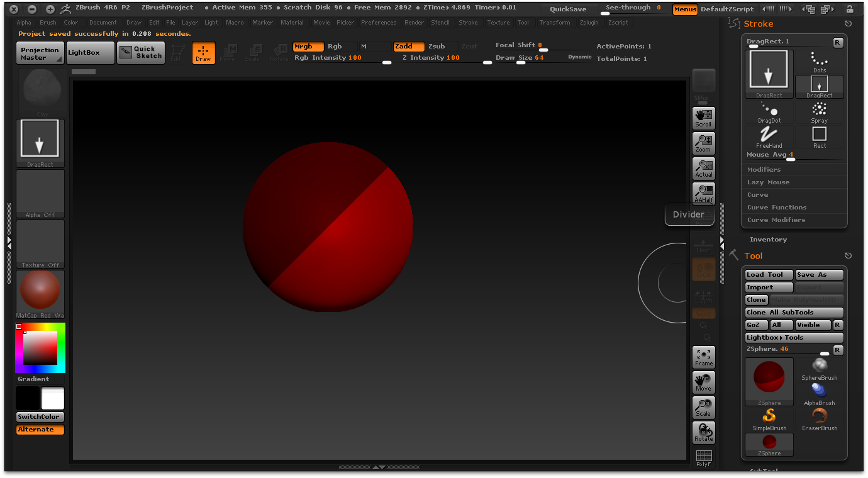The image size is (868, 478).
Task: Expand the Lazy Mouse section
Action: 794,182
